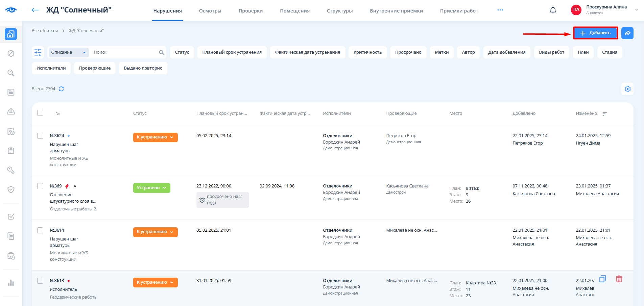Open the statistics bar chart sidebar icon
This screenshot has width=644, height=306.
(11, 283)
